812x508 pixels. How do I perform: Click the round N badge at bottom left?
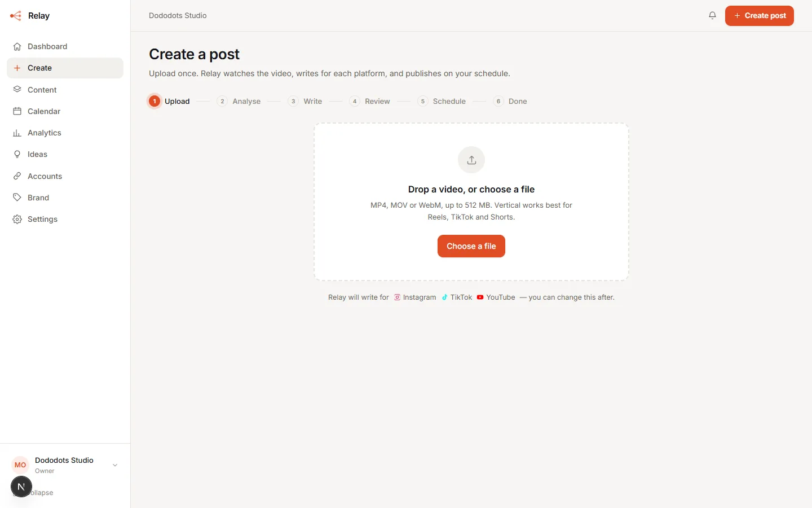tap(21, 487)
